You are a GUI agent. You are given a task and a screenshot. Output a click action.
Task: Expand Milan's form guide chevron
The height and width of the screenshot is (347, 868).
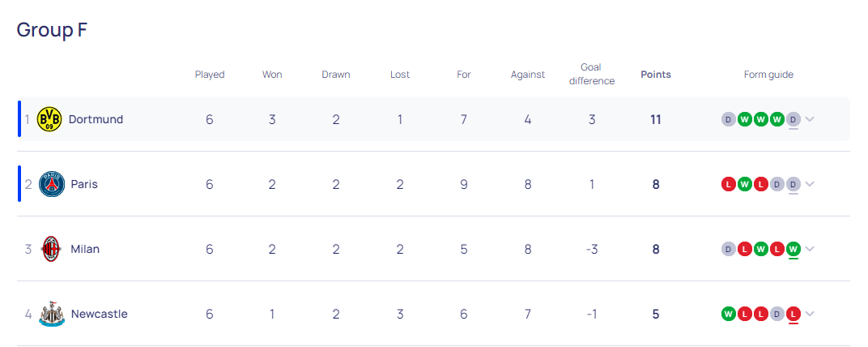810,249
